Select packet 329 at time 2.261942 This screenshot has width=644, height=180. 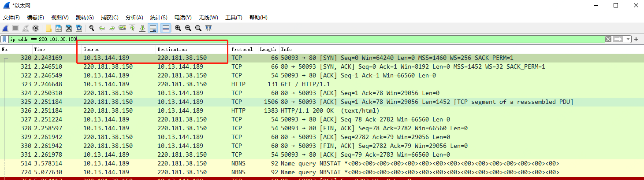tap(322, 137)
